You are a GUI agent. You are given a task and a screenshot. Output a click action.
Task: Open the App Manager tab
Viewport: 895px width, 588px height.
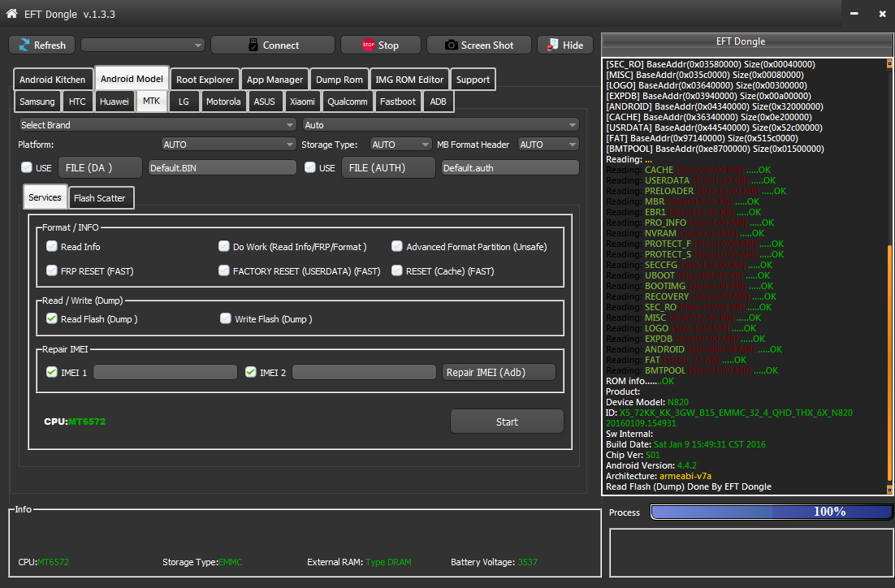[275, 80]
